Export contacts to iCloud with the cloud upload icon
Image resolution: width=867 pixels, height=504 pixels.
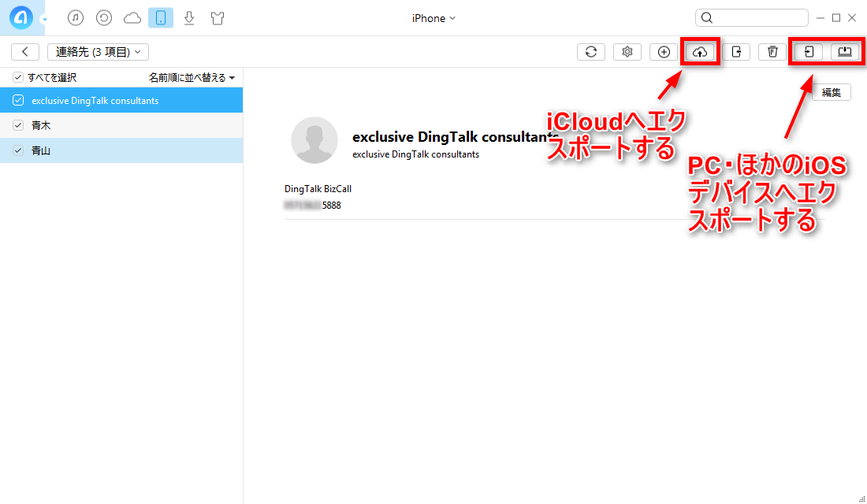point(700,51)
